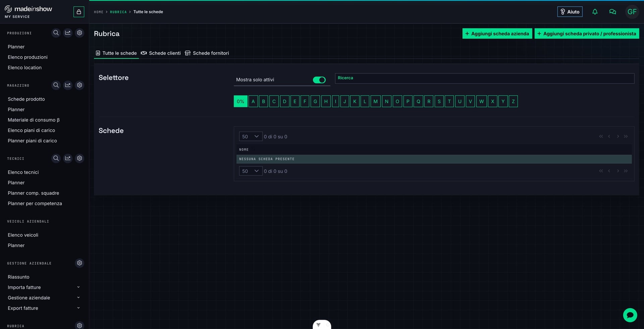This screenshot has width=644, height=329.
Task: Go to first page in bottom pagination
Action: pos(601,171)
